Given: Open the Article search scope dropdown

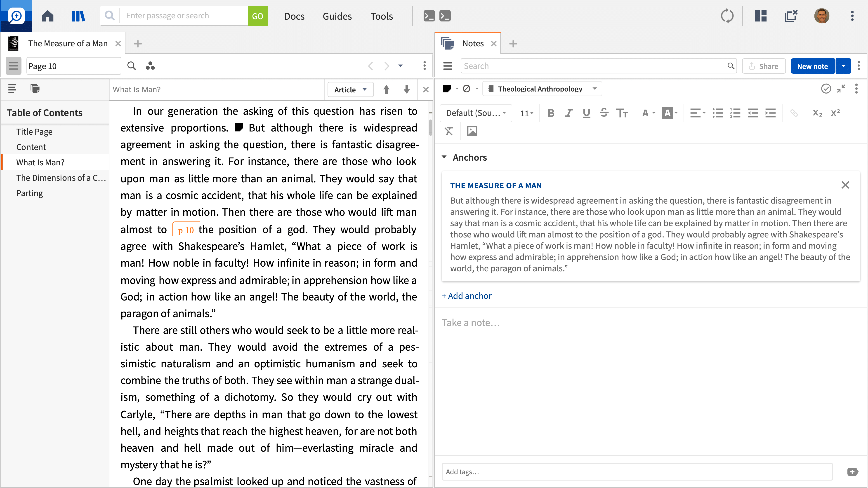Looking at the screenshot, I should tap(350, 90).
